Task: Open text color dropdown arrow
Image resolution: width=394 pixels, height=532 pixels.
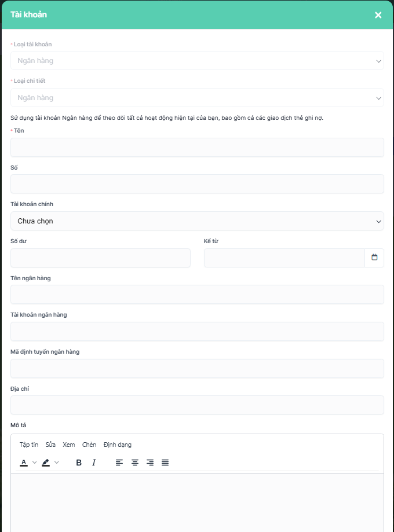Action: (34, 463)
